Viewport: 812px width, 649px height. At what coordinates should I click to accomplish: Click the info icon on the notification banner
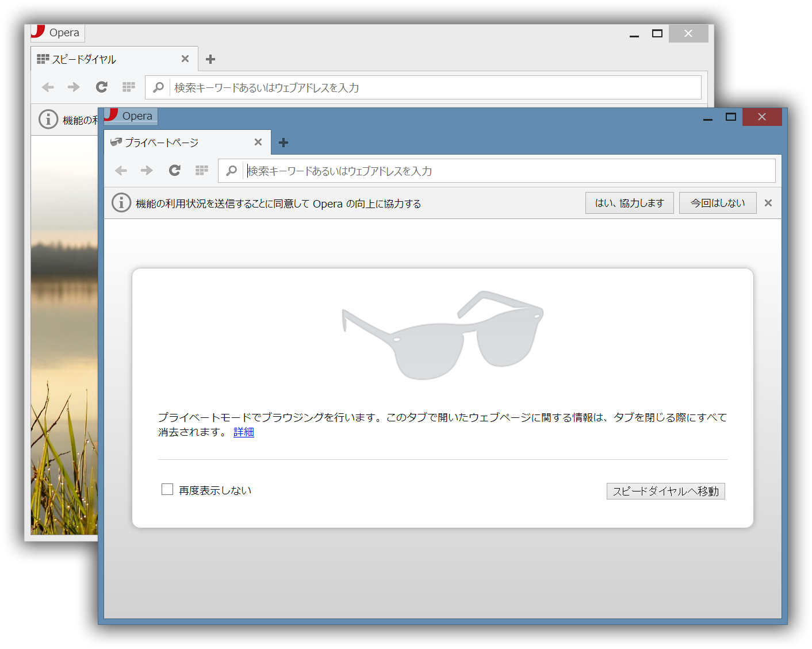pos(121,203)
